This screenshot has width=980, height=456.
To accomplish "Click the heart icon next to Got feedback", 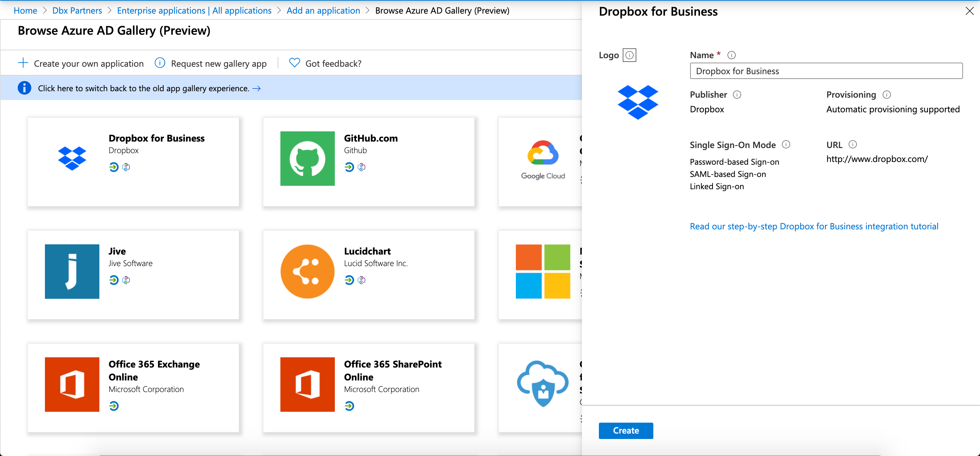I will click(x=294, y=63).
